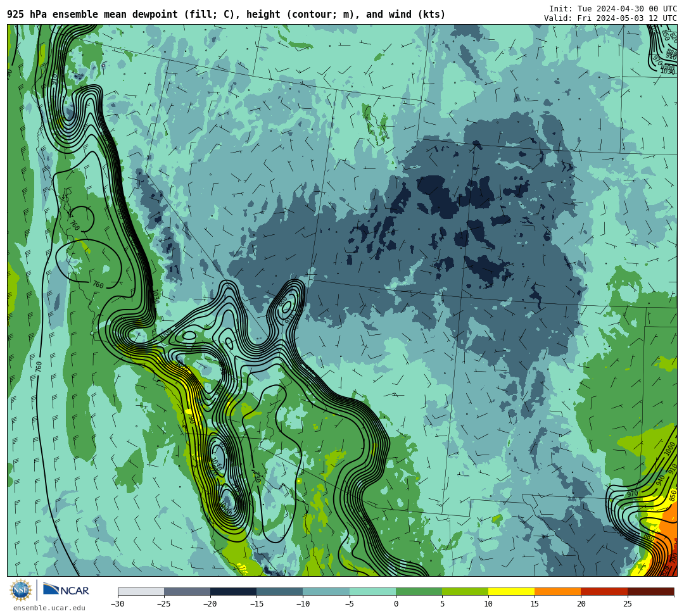The height and width of the screenshot is (616, 684).
Task: Click the 10 to 15 yellow color swatch
Action: (511, 591)
